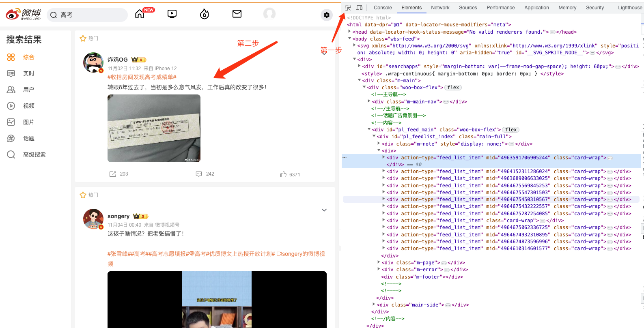The image size is (644, 328).
Task: Toggle the DevTools device toolbar
Action: click(x=359, y=8)
